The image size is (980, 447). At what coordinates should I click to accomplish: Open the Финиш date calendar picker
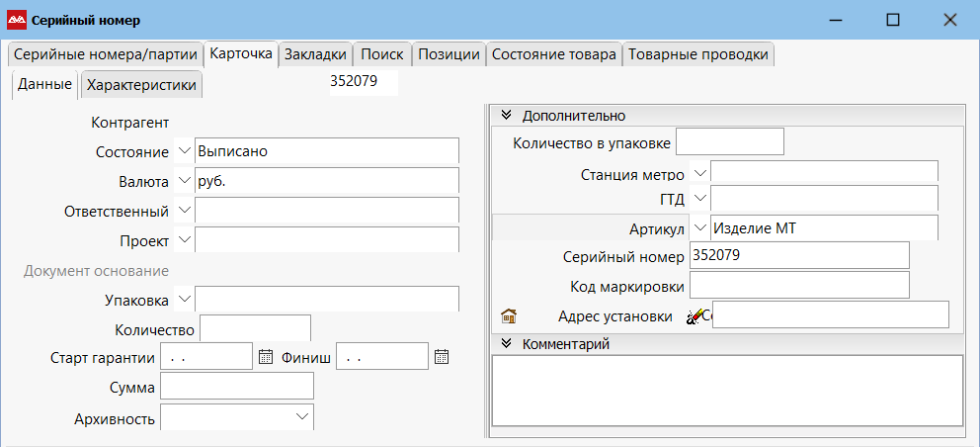pos(442,357)
